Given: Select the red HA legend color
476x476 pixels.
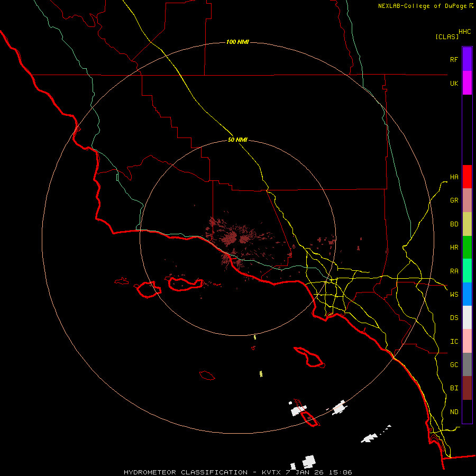Looking at the screenshot, I should pos(467,177).
